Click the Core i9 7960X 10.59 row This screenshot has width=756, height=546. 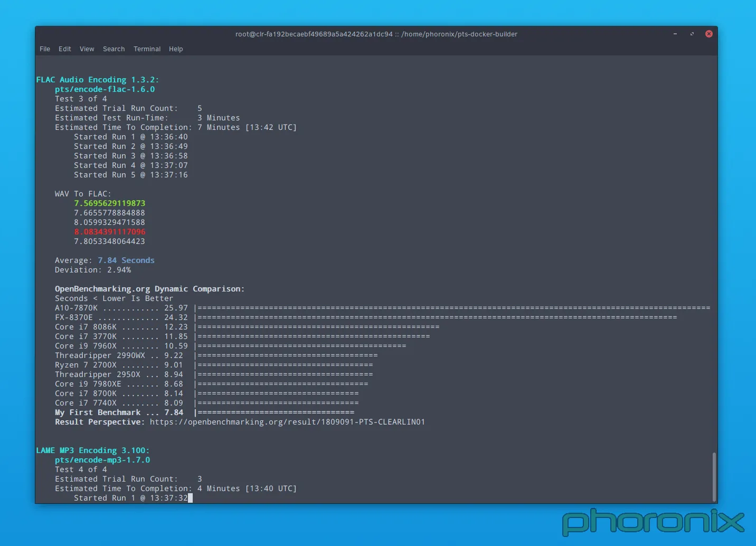[231, 346]
